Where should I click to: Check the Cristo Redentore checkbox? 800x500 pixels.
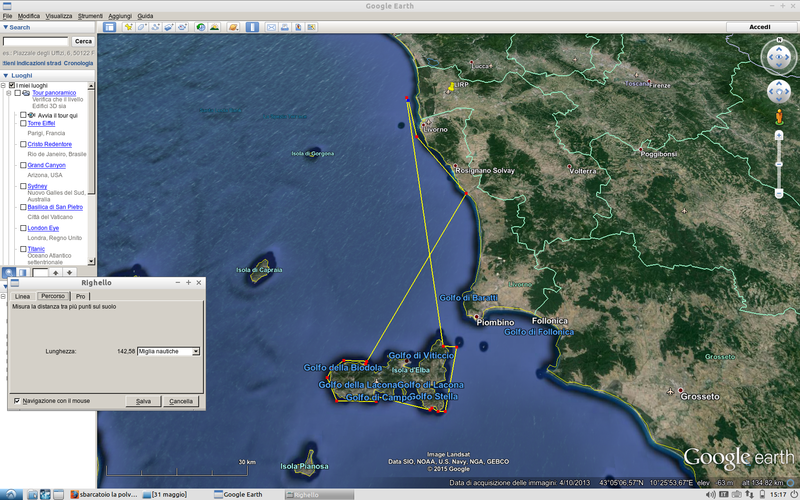coord(23,144)
